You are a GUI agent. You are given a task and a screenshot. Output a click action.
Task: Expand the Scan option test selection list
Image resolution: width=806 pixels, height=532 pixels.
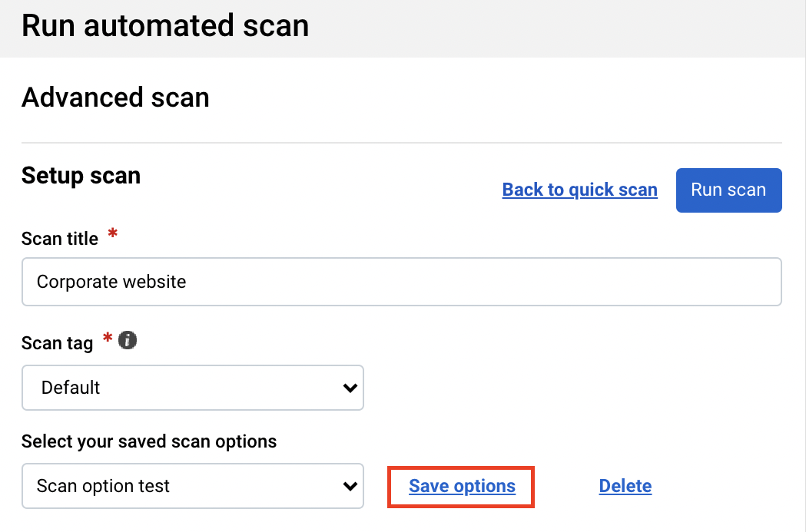click(x=192, y=486)
